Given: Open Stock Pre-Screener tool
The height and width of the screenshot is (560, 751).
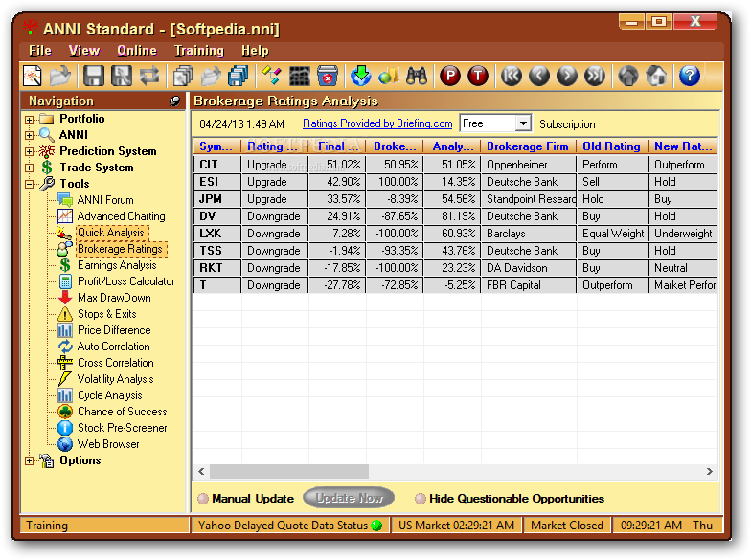Looking at the screenshot, I should click(123, 428).
